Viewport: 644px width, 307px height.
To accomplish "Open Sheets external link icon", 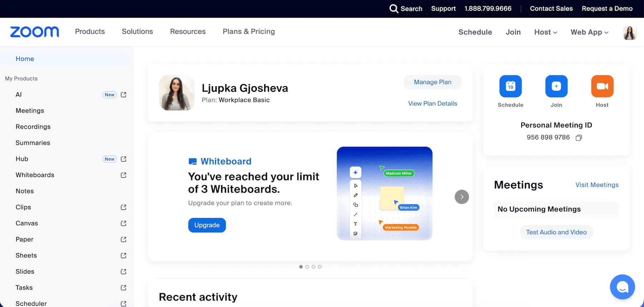I will click(123, 256).
